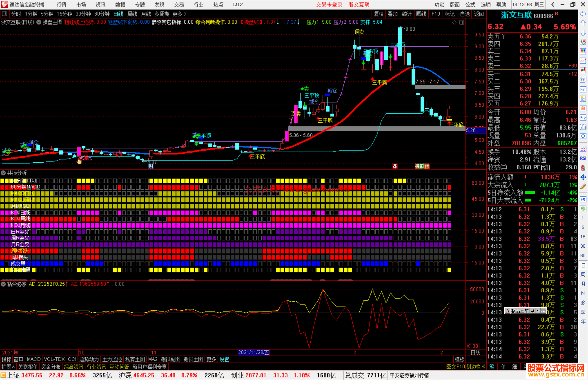Viewport: 588px width, 380px height.
Task: Toggle the 操盘主图 indicator circle button
Action: 39,22
